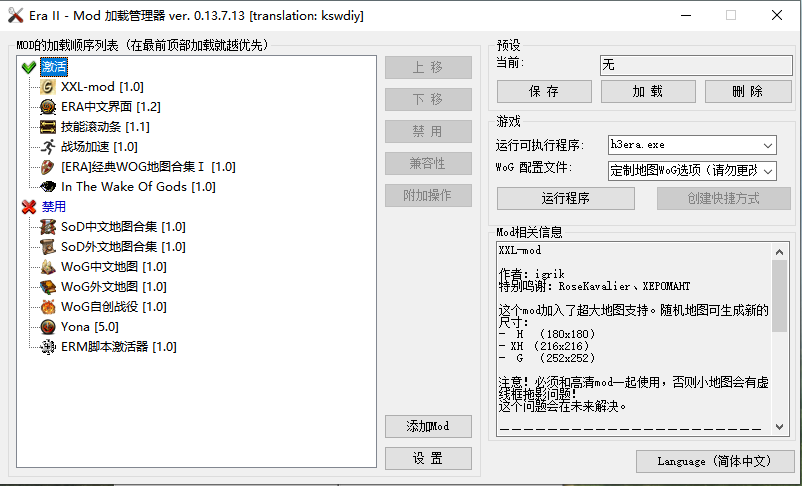Viewport: 802px width, 486px height.
Task: Select the 激活 group node
Action: click(54, 67)
